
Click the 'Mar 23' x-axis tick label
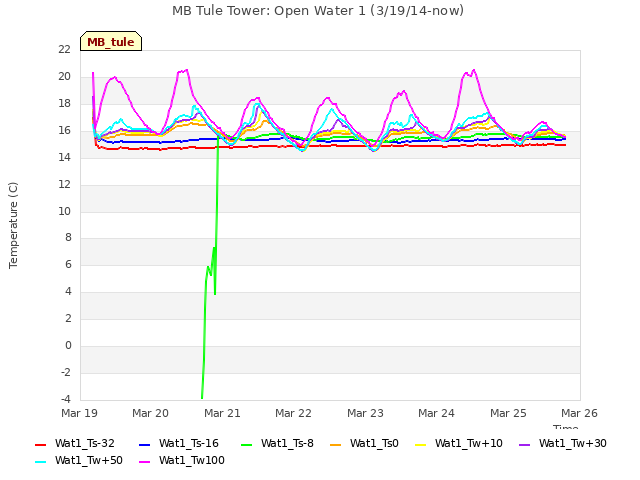[365, 413]
